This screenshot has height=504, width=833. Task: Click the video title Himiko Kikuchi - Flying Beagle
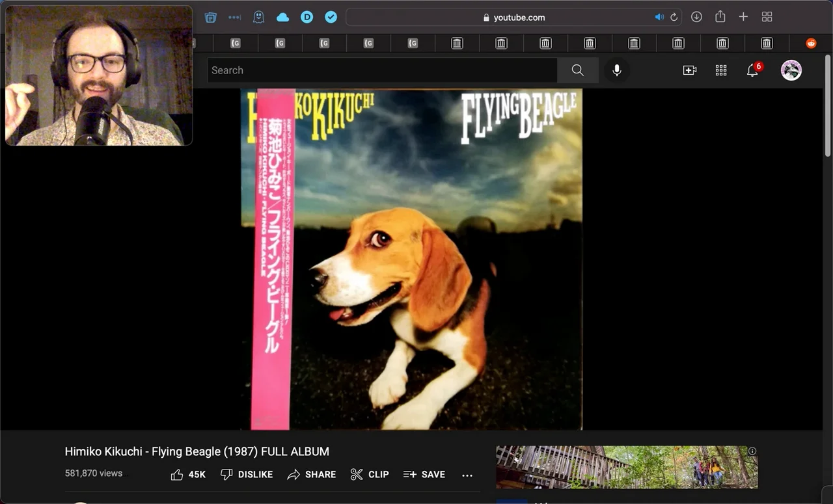point(197,451)
